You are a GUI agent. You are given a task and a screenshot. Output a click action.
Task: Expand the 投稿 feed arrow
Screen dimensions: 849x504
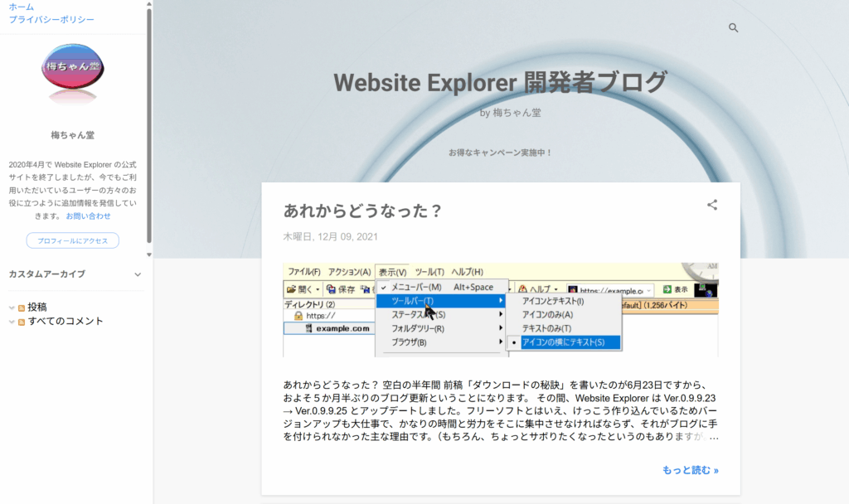click(12, 308)
